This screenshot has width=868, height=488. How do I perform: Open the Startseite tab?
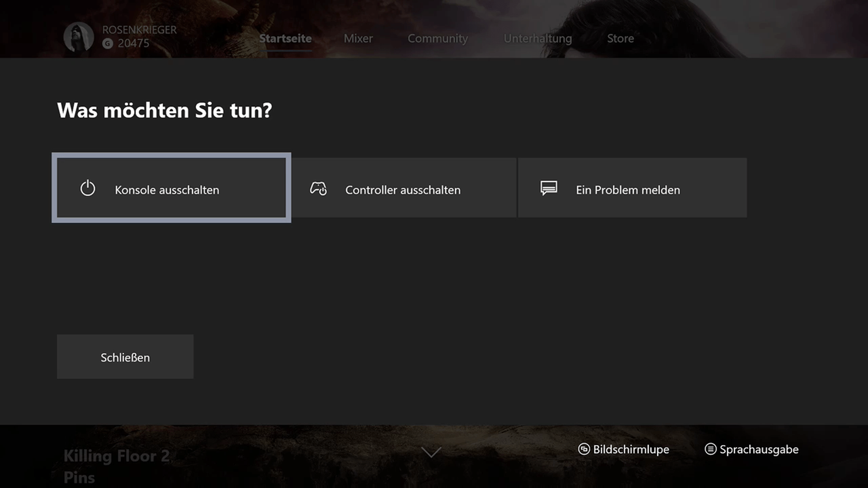click(x=285, y=38)
